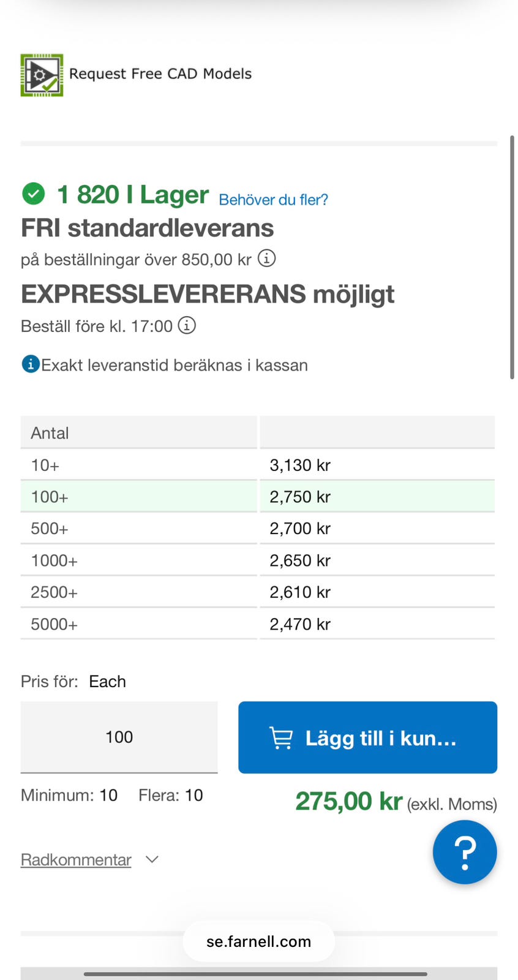Select the 10+ quantity price row

[257, 465]
